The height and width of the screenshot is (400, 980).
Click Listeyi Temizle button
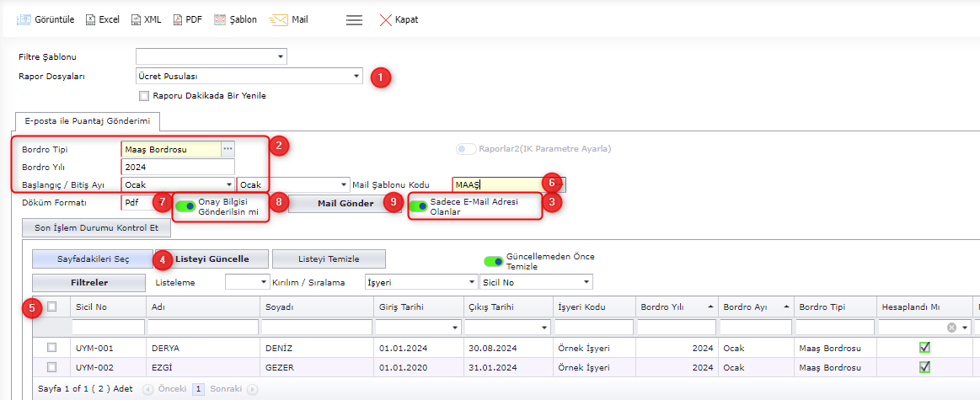pyautogui.click(x=329, y=259)
